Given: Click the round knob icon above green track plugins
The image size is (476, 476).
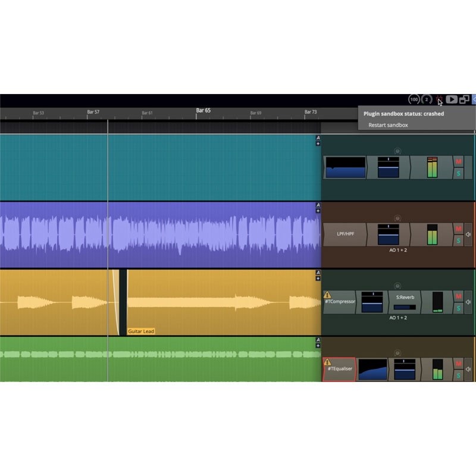Looking at the screenshot, I should (x=397, y=353).
